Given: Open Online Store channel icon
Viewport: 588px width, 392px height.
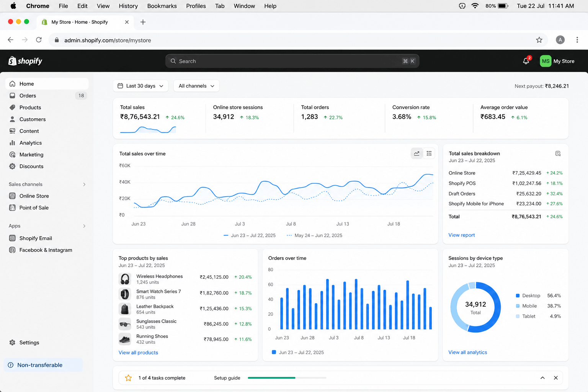Looking at the screenshot, I should click(12, 196).
